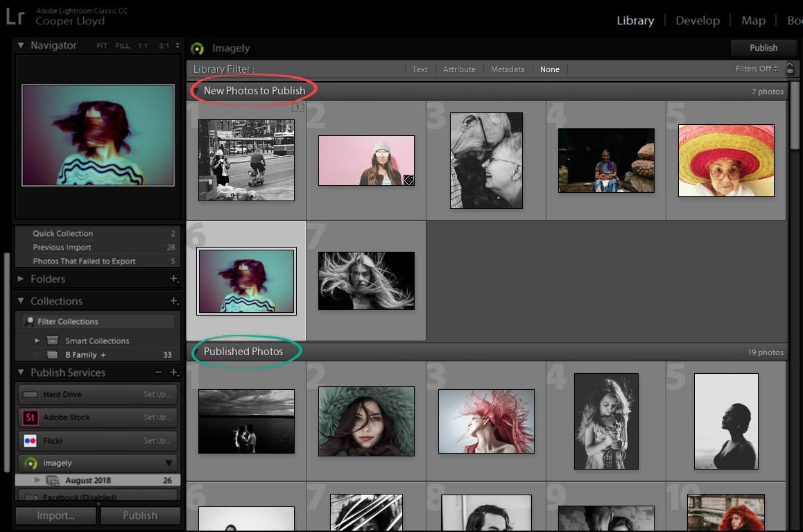Screen dimensions: 803x532
Task: Expand the Folders panel
Action: (21, 279)
